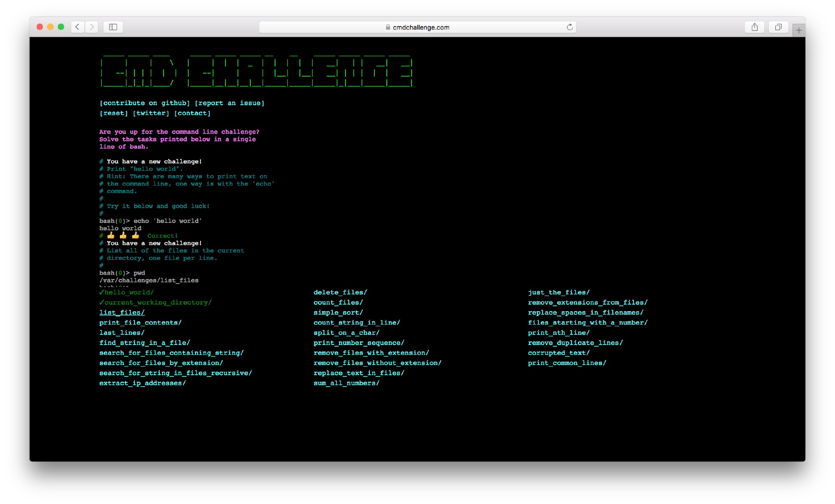Image resolution: width=835 pixels, height=504 pixels.
Task: Open the report an issue link
Action: coord(229,103)
